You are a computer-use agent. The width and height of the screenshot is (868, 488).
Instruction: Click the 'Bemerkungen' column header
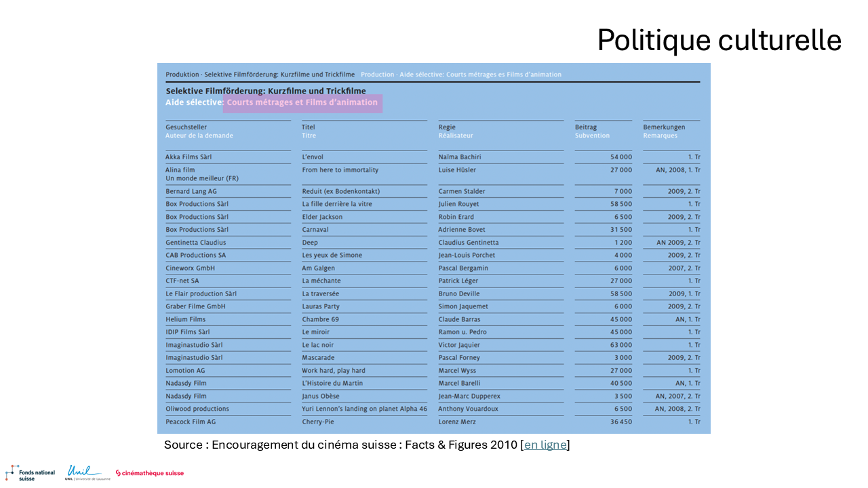pyautogui.click(x=664, y=127)
